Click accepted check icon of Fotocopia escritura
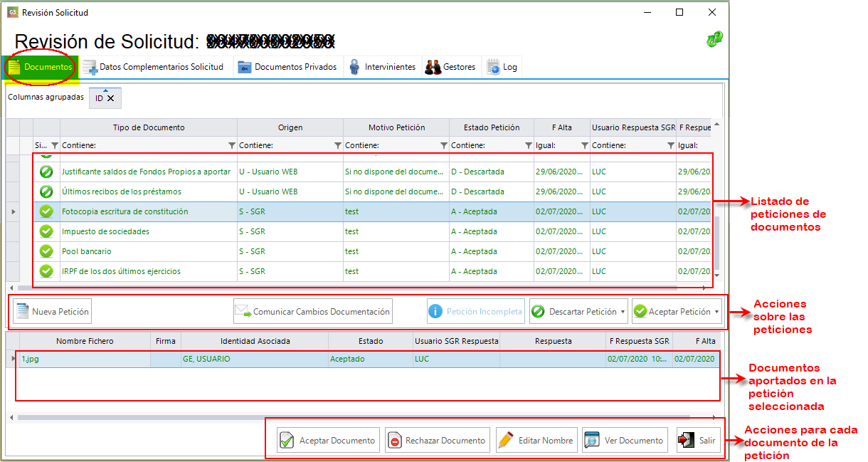The width and height of the screenshot is (868, 462). pyautogui.click(x=46, y=211)
